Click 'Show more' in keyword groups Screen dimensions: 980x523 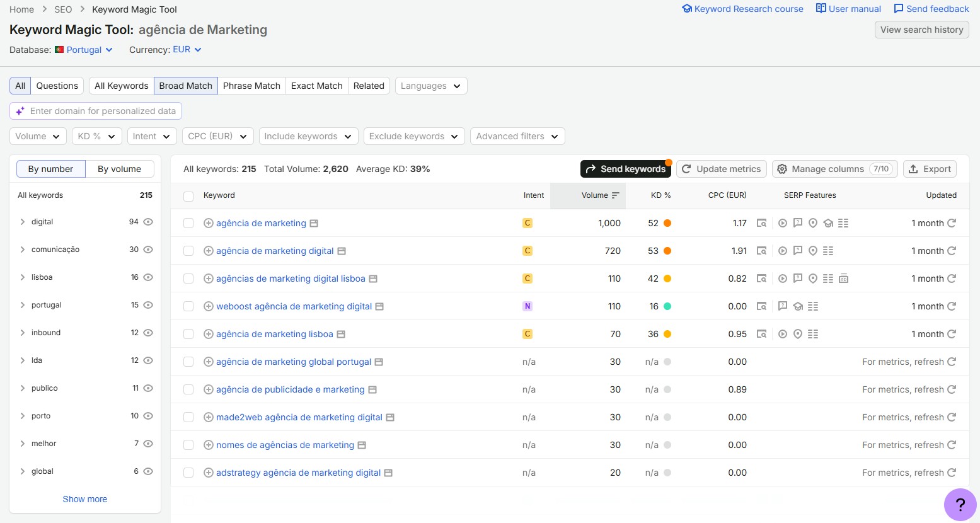(x=85, y=499)
